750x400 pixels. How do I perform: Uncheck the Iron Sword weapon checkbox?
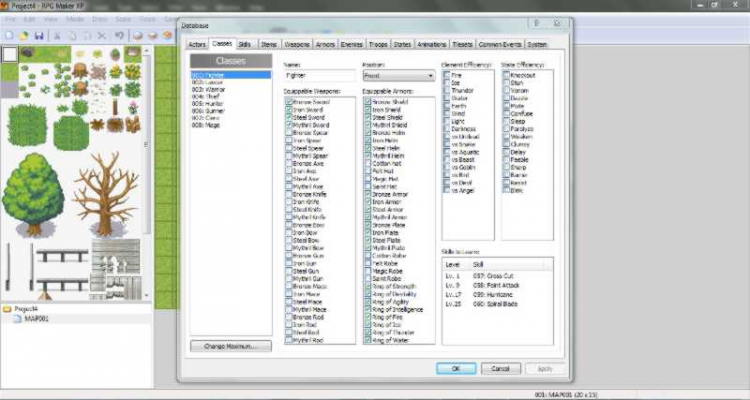coord(288,110)
